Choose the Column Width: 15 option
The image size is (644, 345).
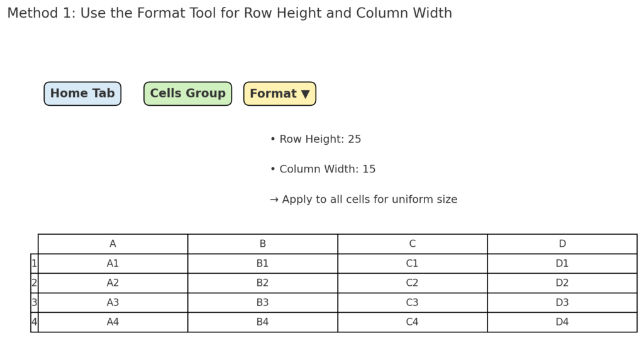coord(323,169)
